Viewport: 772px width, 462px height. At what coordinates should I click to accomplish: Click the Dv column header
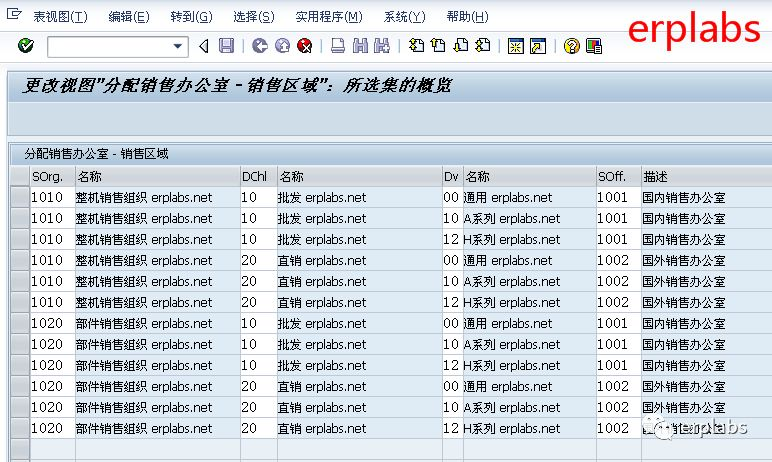pyautogui.click(x=452, y=176)
